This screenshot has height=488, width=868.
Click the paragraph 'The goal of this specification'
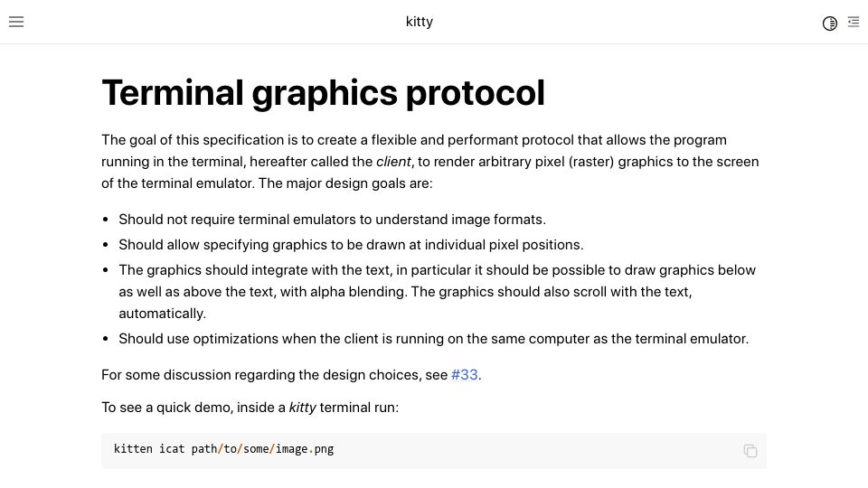pos(430,162)
